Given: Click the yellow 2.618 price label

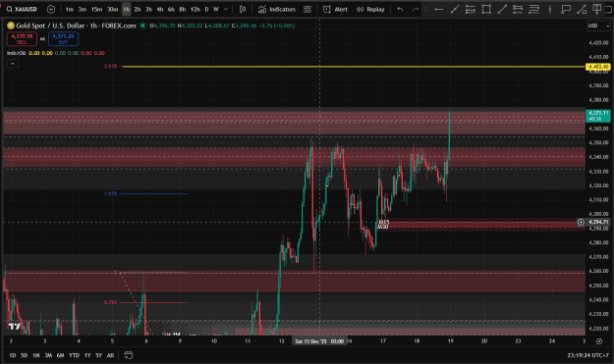Looking at the screenshot, I should click(x=597, y=67).
